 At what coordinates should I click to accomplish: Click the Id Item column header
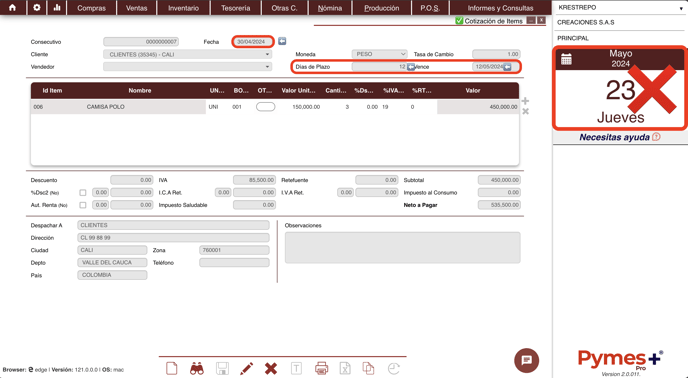point(52,90)
